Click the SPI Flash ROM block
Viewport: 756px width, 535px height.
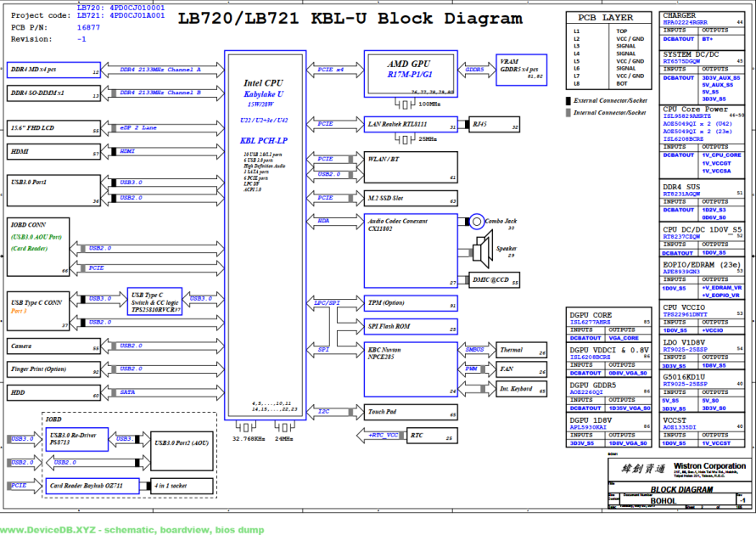411,327
